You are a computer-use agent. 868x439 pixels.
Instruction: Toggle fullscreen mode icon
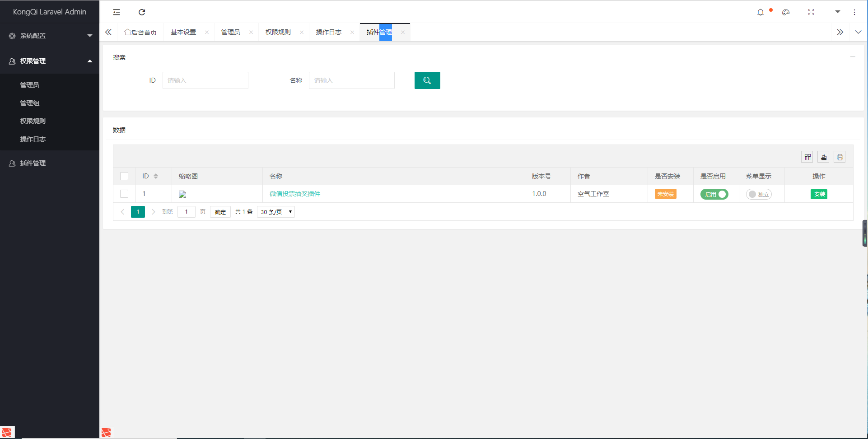[811, 12]
